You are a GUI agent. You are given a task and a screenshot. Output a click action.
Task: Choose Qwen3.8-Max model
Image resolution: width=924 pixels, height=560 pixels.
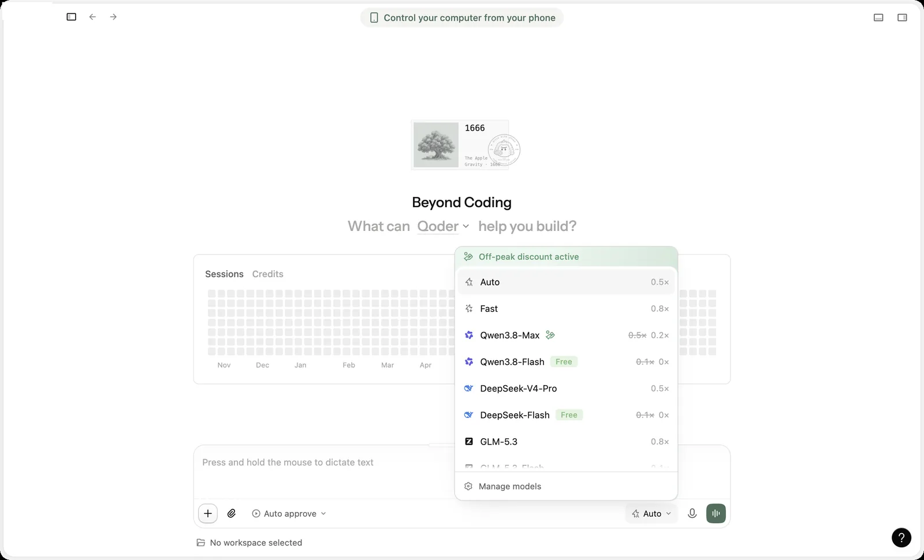point(566,335)
